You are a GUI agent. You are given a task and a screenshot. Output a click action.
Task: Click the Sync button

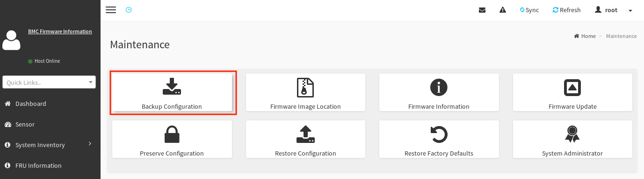tap(529, 10)
